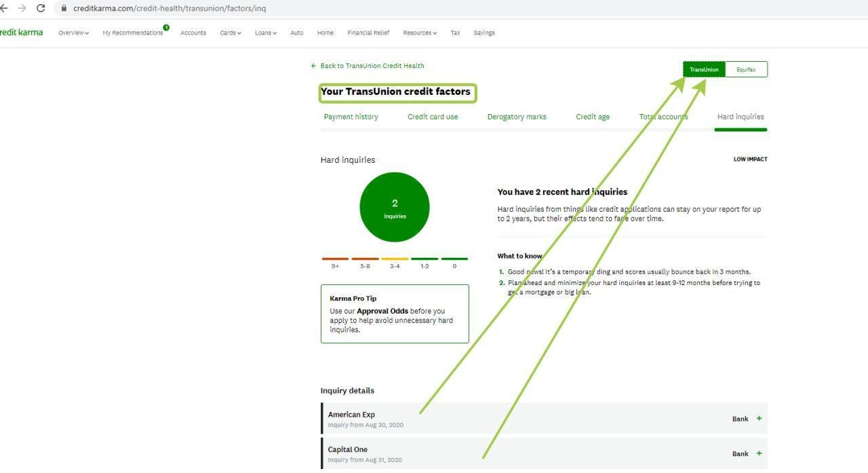Screen dimensions: 868x473
Task: Click the Inquiry from Aug 30, 2020 date
Action: 366,425
